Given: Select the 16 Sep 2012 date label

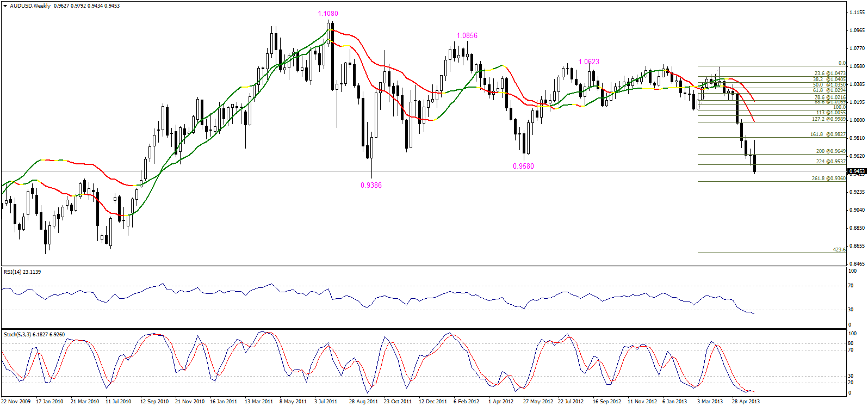Looking at the screenshot, I should (607, 402).
